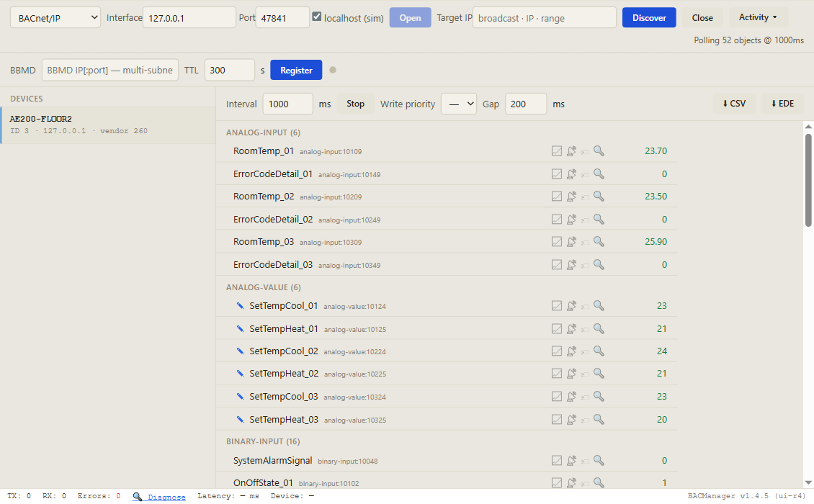Viewport: 814px width, 504px height.
Task: Click the pencil icon beside SetTempCool_01
Action: pyautogui.click(x=240, y=306)
